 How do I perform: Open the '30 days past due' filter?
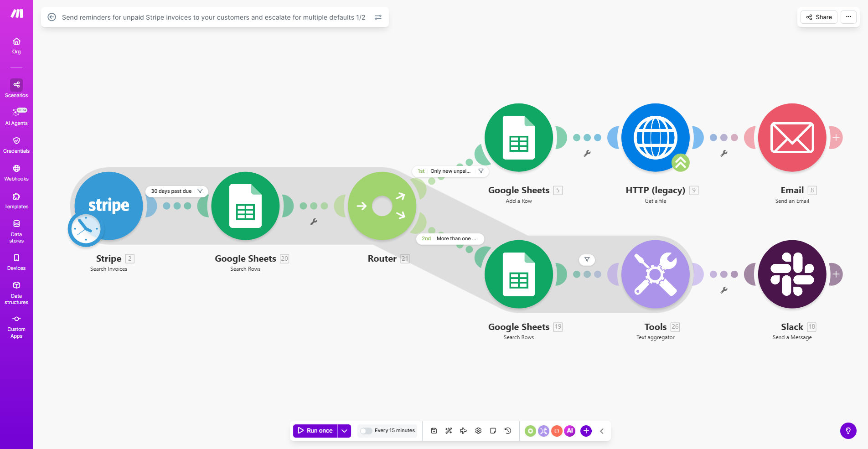pyautogui.click(x=177, y=191)
